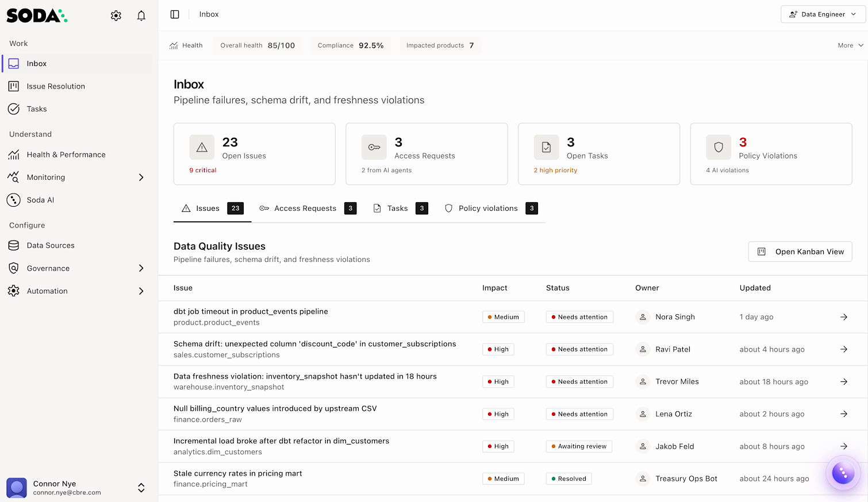The height and width of the screenshot is (502, 868).
Task: Open the settings gear icon
Action: 116,16
